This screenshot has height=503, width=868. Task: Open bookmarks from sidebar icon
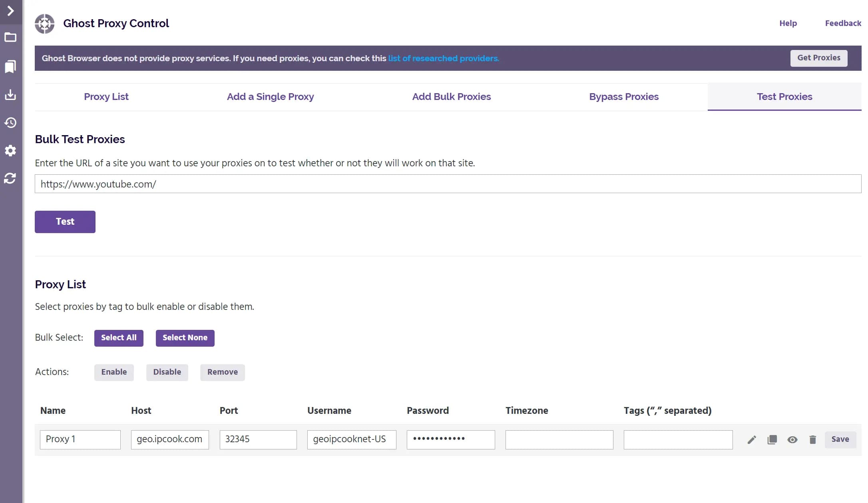point(10,66)
